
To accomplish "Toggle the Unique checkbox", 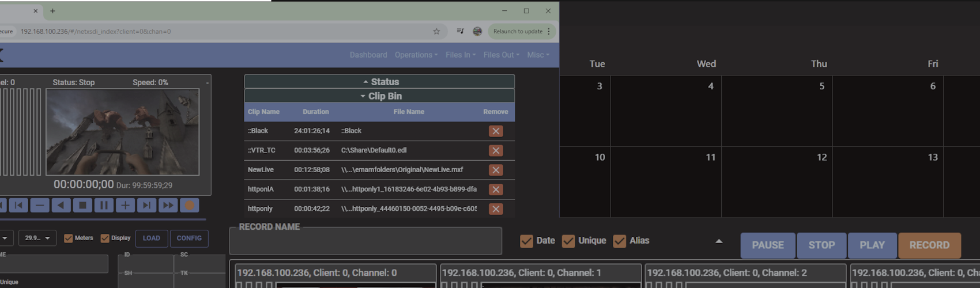I will 568,241.
